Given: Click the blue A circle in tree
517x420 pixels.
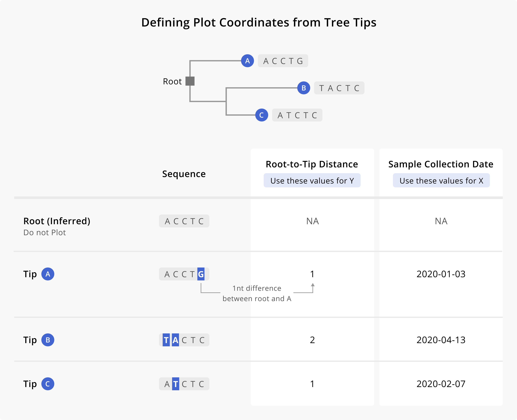Looking at the screenshot, I should [247, 61].
